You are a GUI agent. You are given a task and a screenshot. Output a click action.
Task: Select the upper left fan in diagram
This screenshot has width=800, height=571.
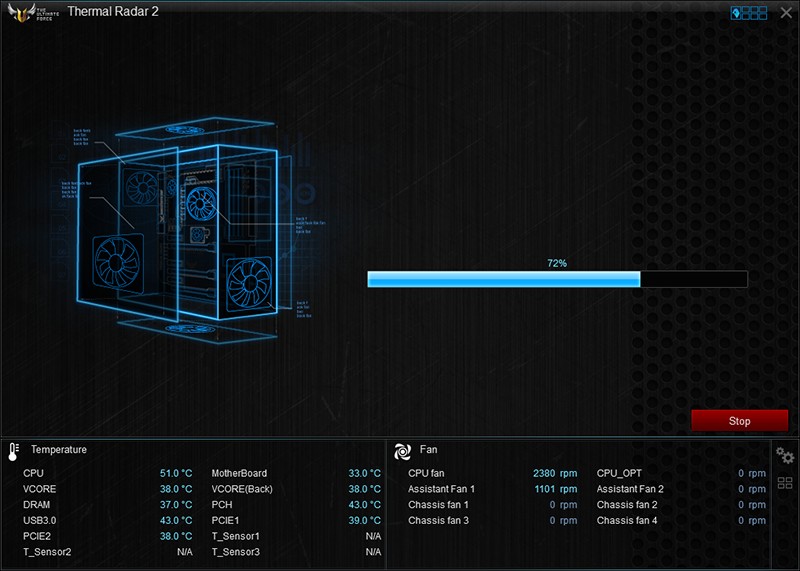141,187
